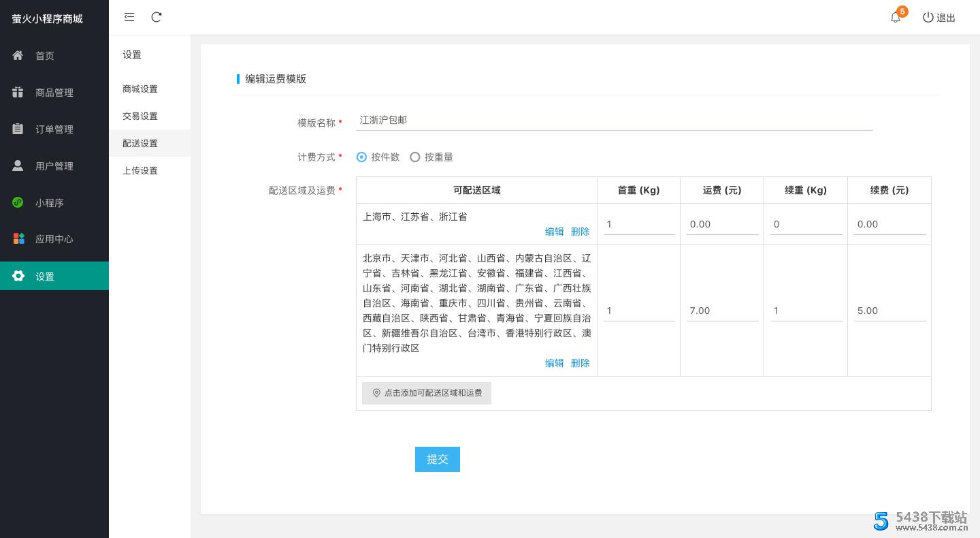
Task: Go to 交易设置 in the settings submenu
Action: pyautogui.click(x=140, y=116)
